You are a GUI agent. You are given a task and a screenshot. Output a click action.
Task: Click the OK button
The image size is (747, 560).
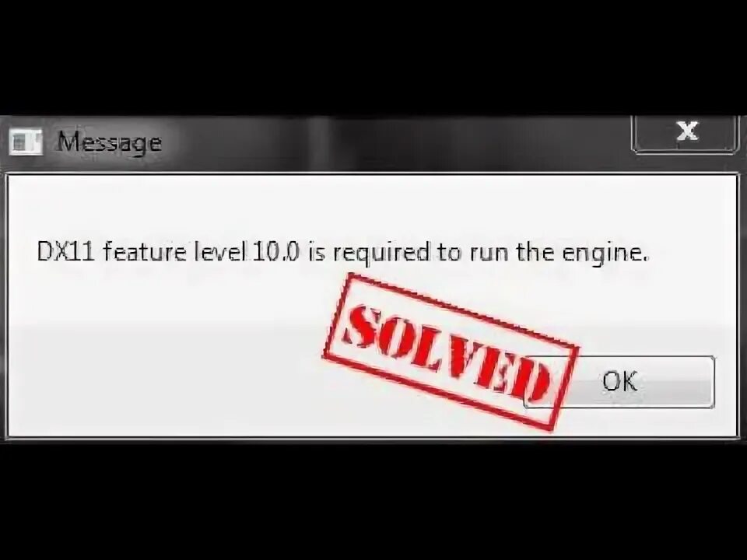[x=619, y=382]
